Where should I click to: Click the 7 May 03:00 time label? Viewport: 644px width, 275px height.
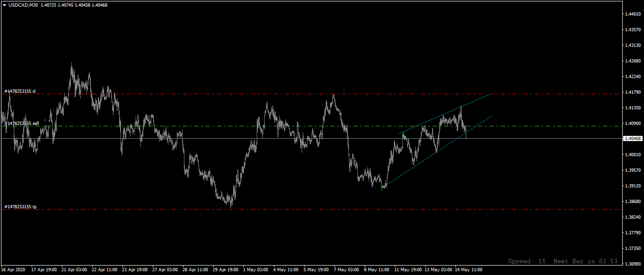pos(346,270)
